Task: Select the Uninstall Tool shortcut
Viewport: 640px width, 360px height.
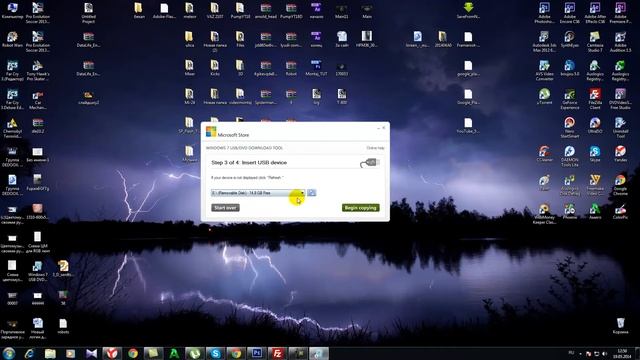Action: 620,128
